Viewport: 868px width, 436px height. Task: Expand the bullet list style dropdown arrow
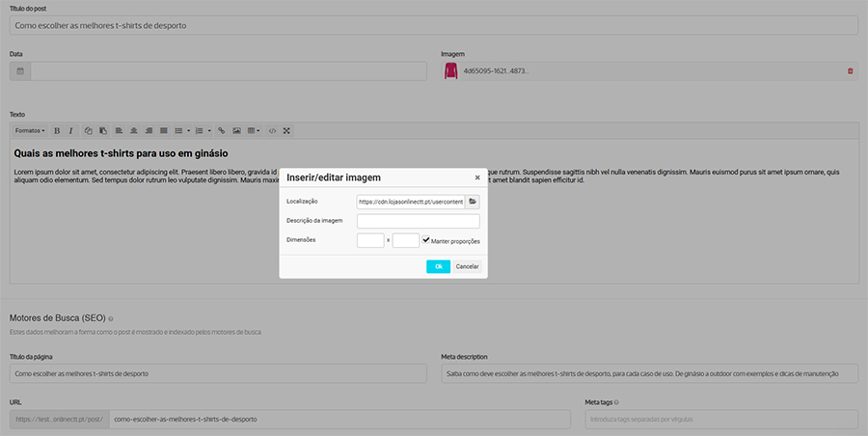pyautogui.click(x=190, y=130)
